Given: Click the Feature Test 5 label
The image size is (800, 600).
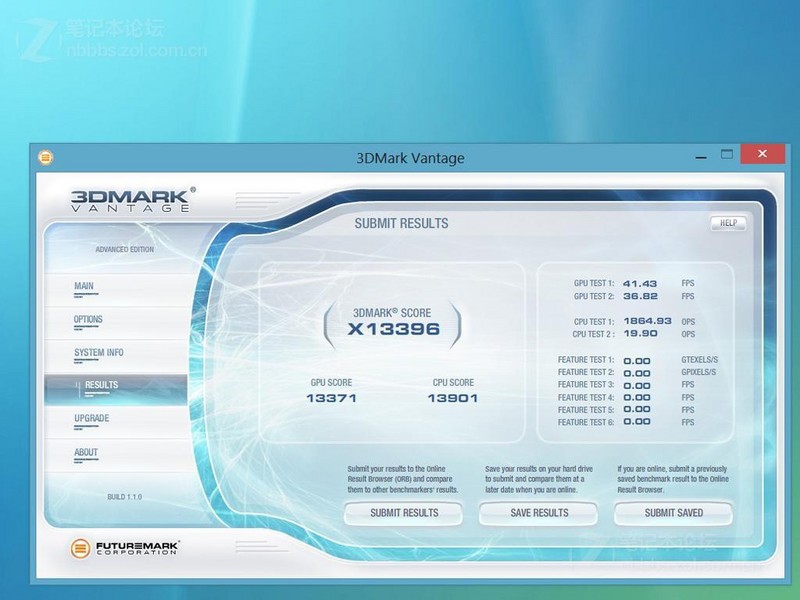Looking at the screenshot, I should coord(586,410).
